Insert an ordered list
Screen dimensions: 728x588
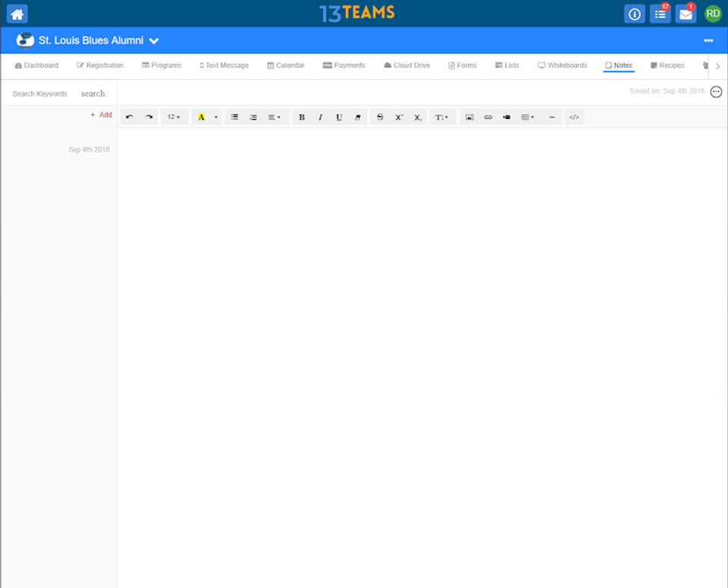tap(253, 117)
